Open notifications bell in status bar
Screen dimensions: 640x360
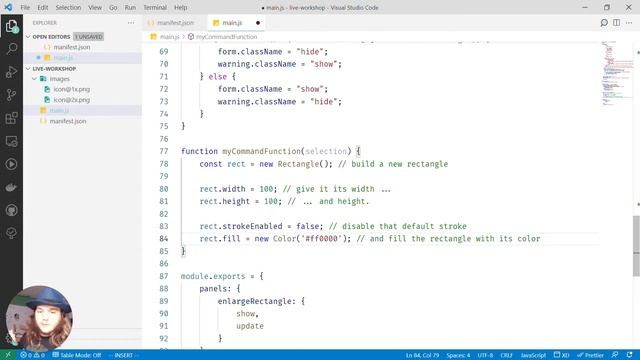tap(629, 355)
